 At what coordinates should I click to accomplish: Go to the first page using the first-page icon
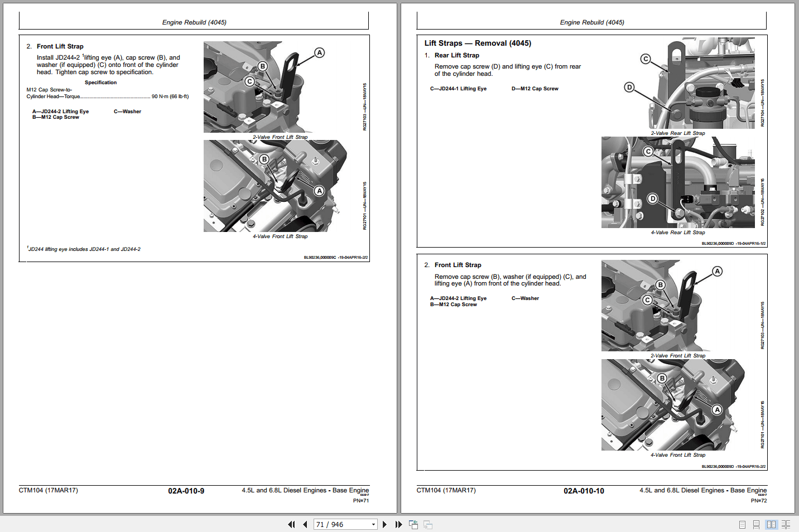pos(291,524)
